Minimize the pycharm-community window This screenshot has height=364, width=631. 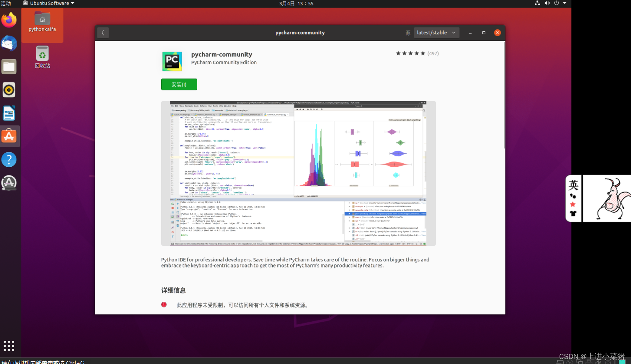(470, 33)
